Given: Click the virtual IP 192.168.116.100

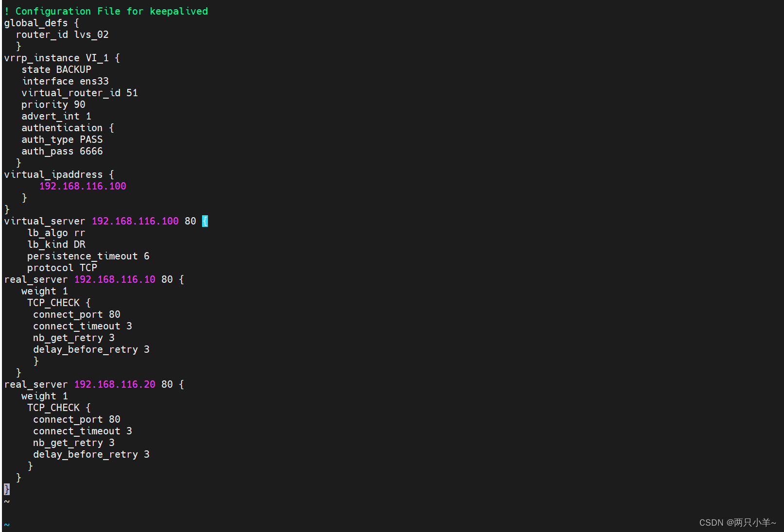Looking at the screenshot, I should click(82, 186).
